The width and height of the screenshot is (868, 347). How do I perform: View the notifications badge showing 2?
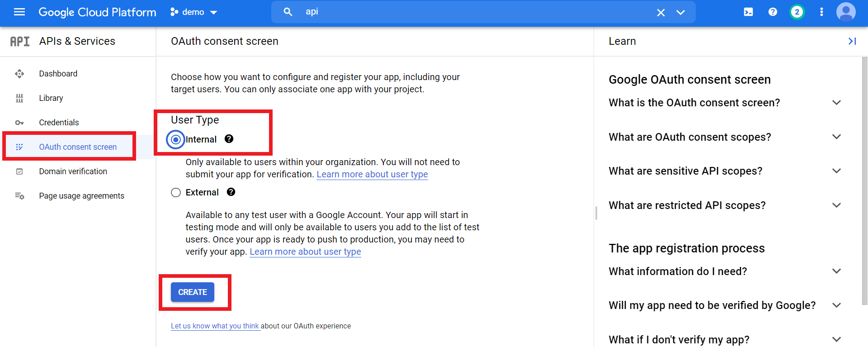pyautogui.click(x=797, y=12)
